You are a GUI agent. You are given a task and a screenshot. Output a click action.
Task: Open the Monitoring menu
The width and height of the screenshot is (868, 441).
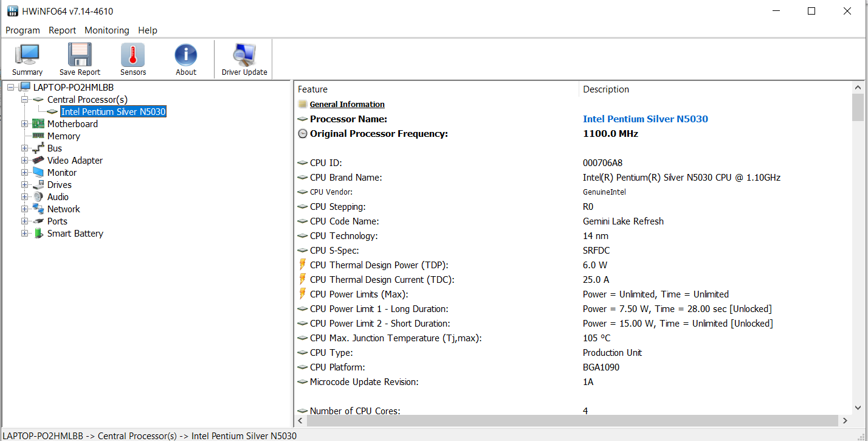coord(106,30)
